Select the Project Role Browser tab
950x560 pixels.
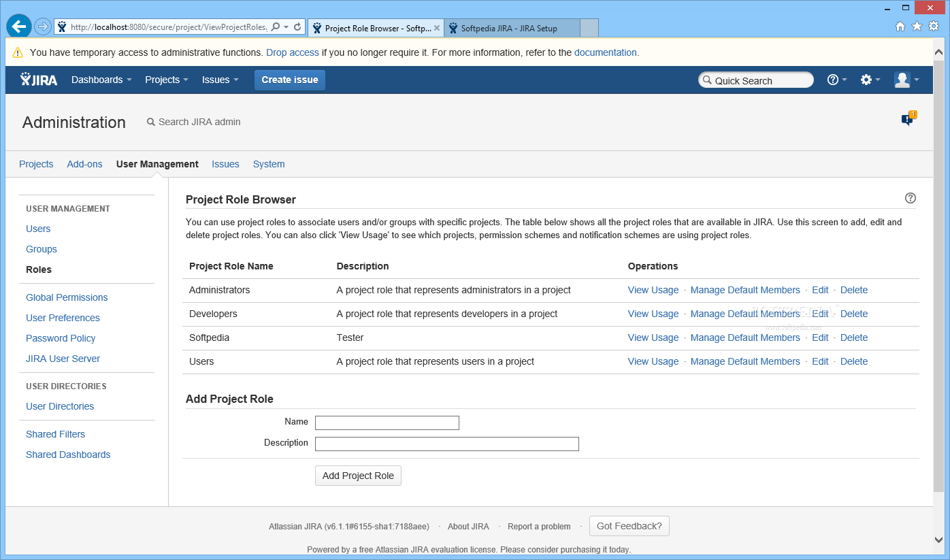click(x=376, y=28)
